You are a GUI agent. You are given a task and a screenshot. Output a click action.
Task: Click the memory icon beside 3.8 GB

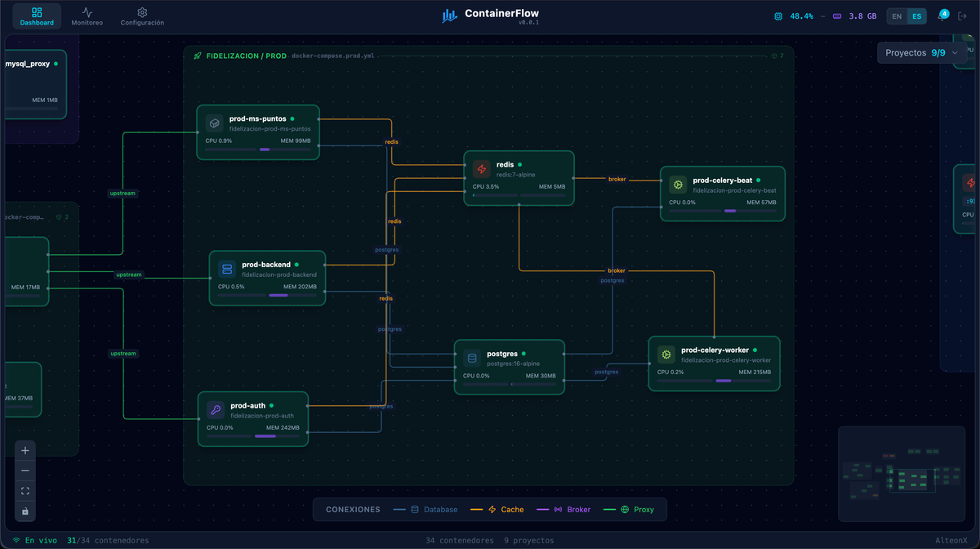click(x=837, y=16)
